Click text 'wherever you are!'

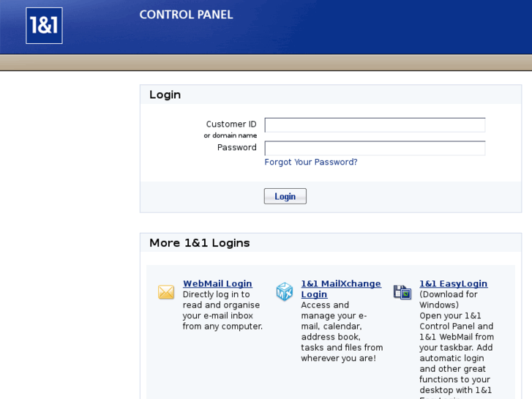coord(338,358)
